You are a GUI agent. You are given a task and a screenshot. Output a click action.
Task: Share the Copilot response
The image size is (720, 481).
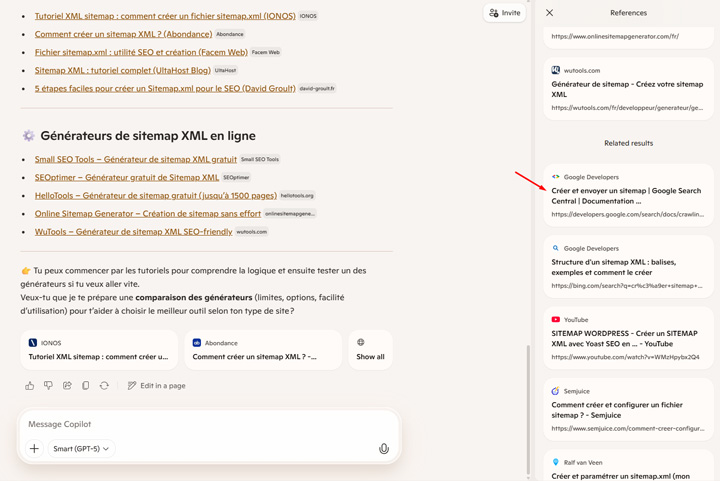point(67,385)
